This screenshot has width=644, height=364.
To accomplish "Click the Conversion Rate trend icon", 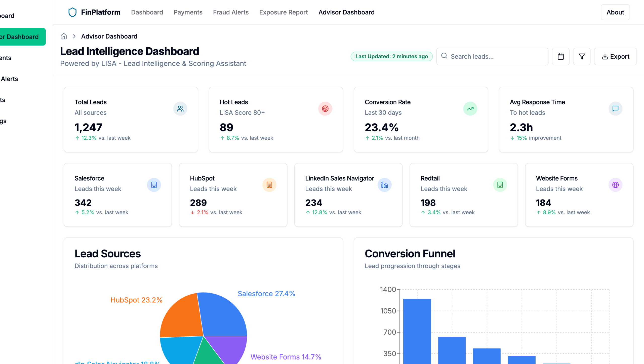I will pyautogui.click(x=470, y=109).
